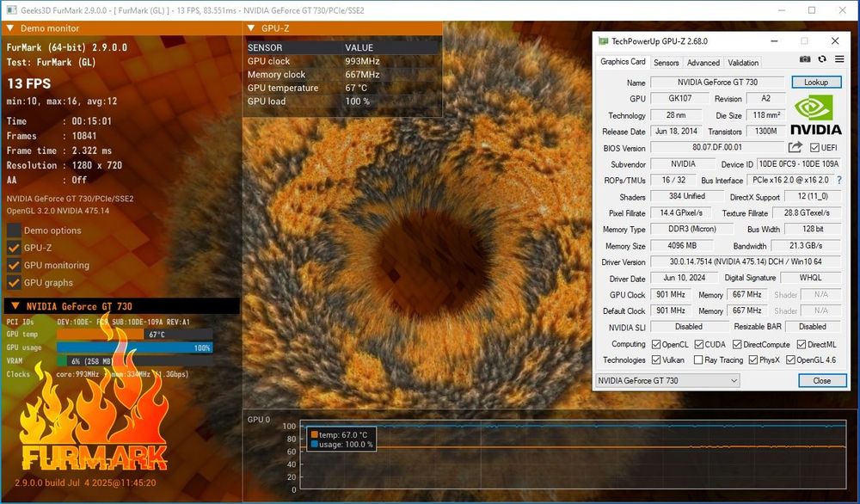This screenshot has width=860, height=504.
Task: Click the Resolution 1280 x 720 line
Action: point(64,165)
